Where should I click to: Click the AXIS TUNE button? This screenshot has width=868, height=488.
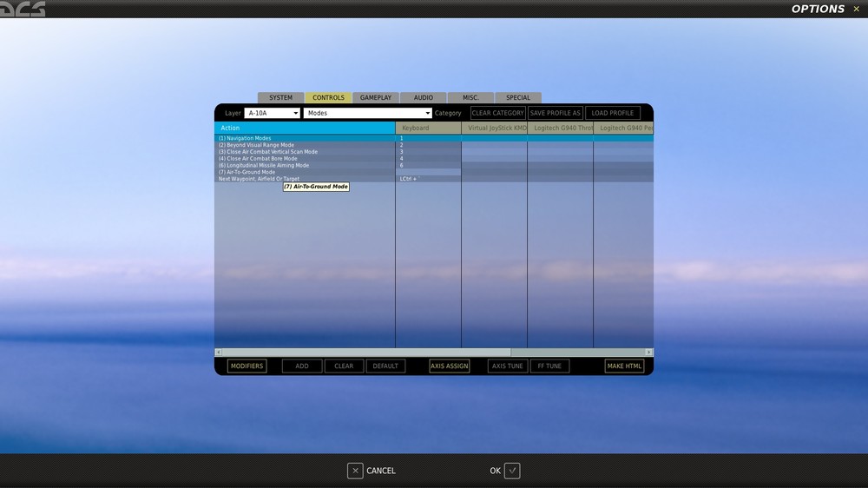(x=508, y=366)
